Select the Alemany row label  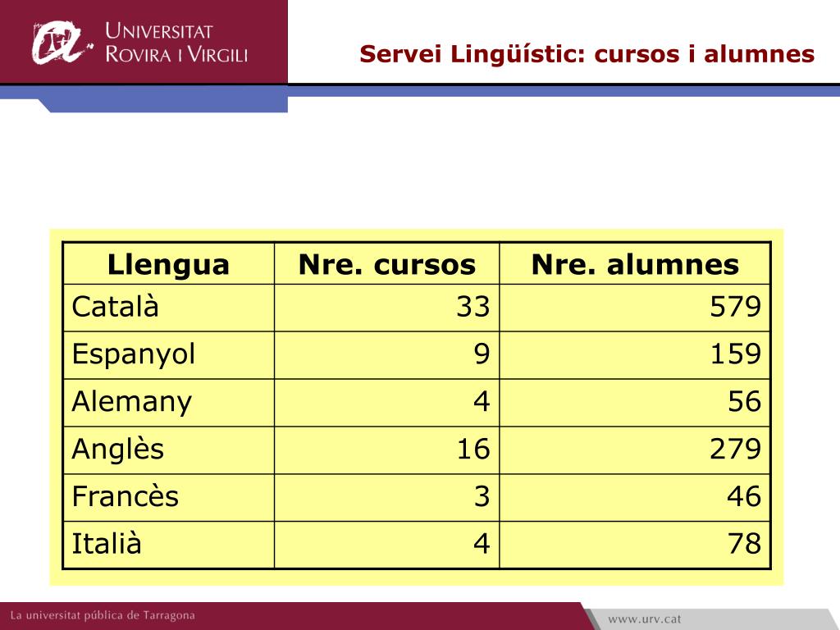pos(132,402)
